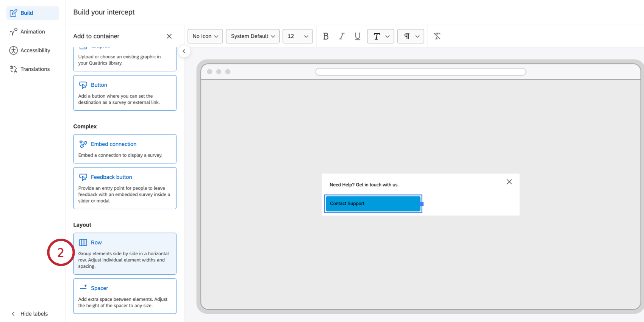Toggle underline formatting

point(357,36)
